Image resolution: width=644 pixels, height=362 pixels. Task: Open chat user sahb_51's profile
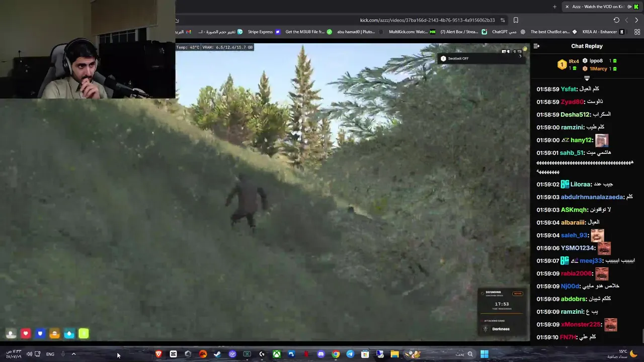click(573, 153)
